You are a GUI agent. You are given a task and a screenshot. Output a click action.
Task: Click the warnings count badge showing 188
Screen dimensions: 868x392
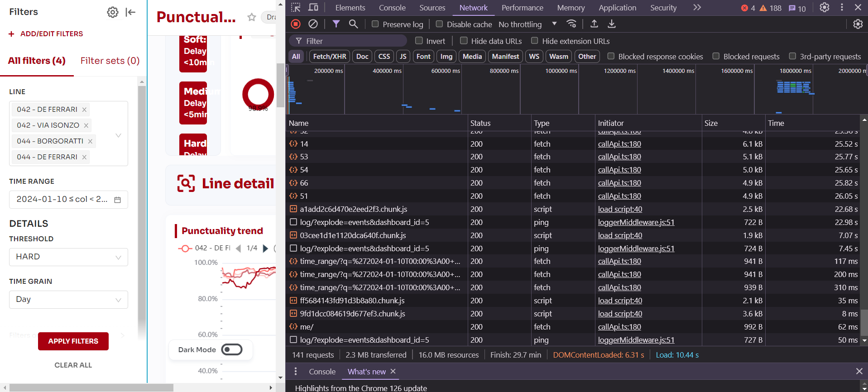point(771,8)
